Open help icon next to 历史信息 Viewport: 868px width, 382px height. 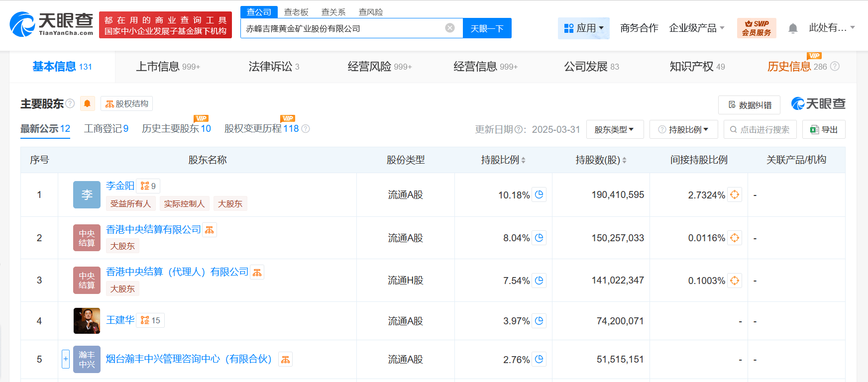pos(835,66)
